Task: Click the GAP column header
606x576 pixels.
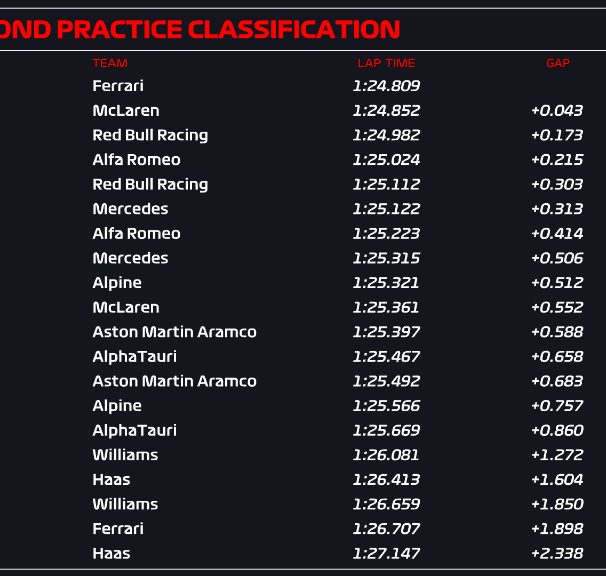Action: tap(558, 63)
